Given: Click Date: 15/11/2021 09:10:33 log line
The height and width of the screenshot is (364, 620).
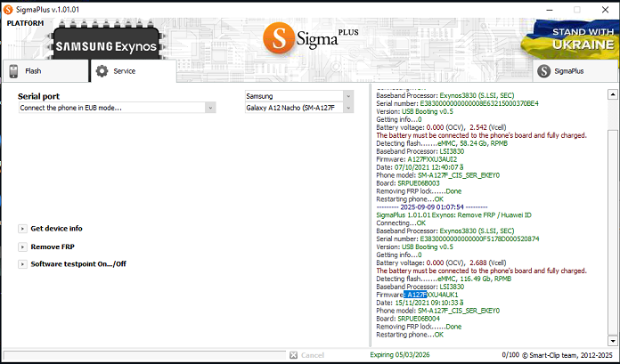Looking at the screenshot, I should pyautogui.click(x=420, y=303).
